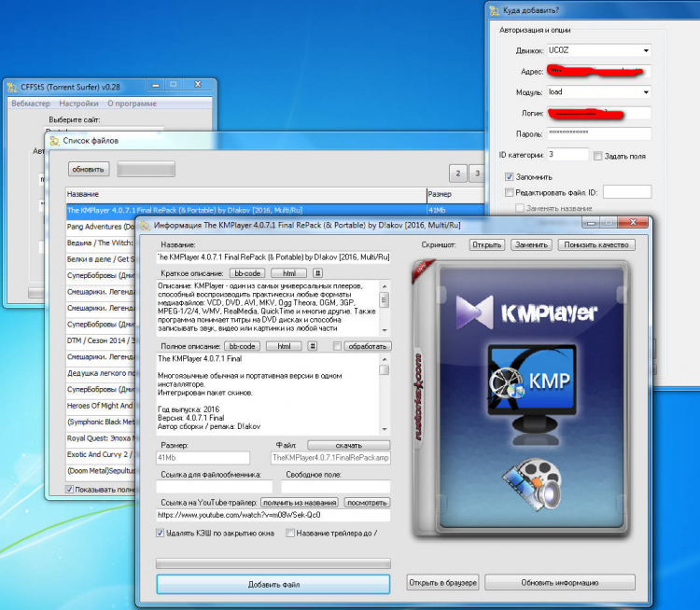This screenshot has height=610, width=700.
Task: Click the Список файлов window title icon
Action: point(54,141)
